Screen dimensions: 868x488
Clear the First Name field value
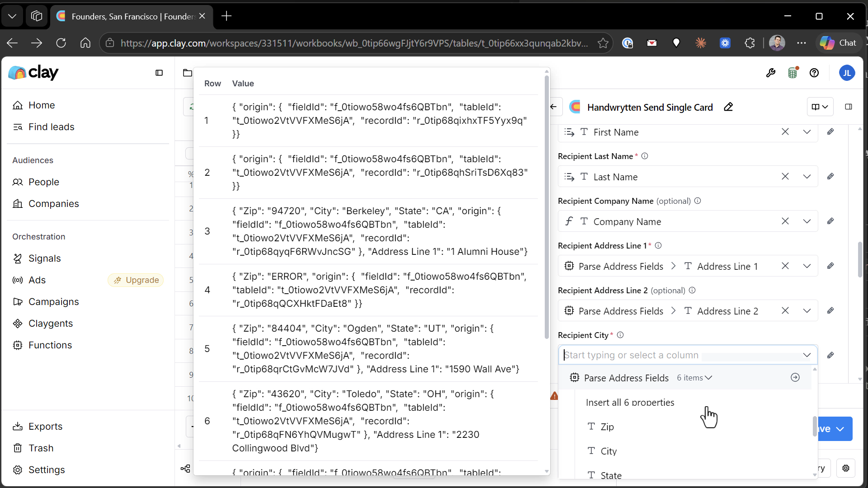(785, 132)
